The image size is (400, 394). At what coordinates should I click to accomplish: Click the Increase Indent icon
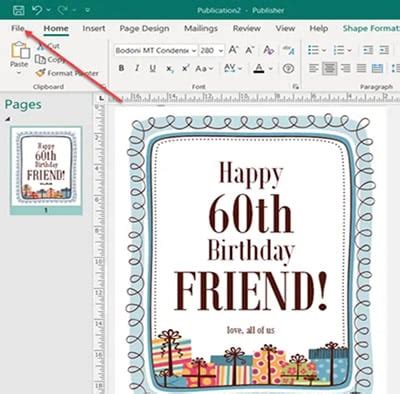click(x=384, y=50)
